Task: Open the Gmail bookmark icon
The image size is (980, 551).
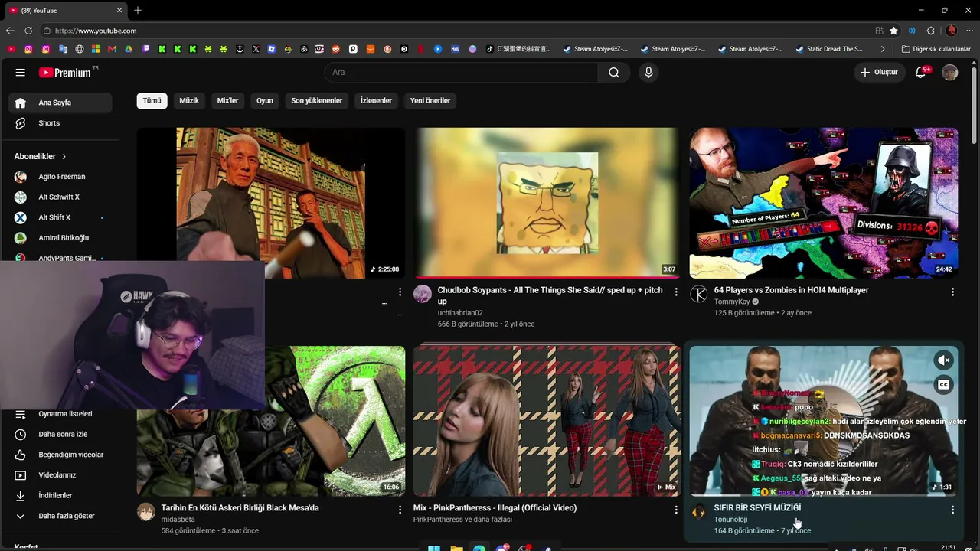Action: click(113, 49)
